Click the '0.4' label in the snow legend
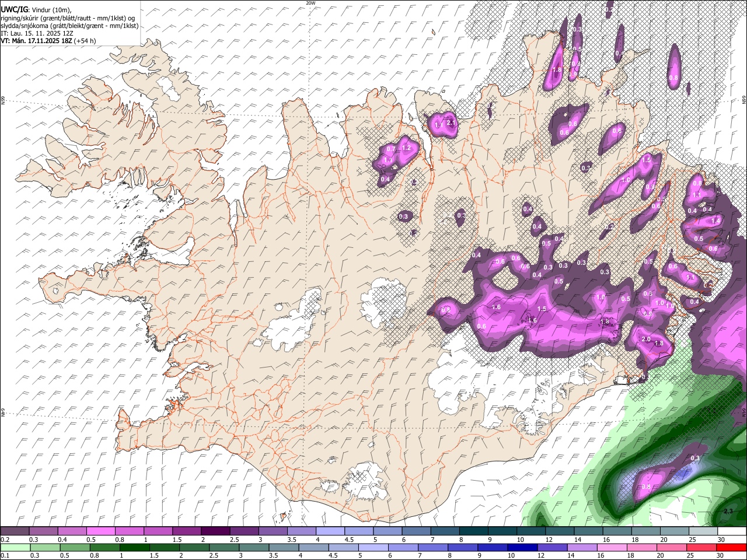Screen dimensions: 747x560 [x=62, y=540]
